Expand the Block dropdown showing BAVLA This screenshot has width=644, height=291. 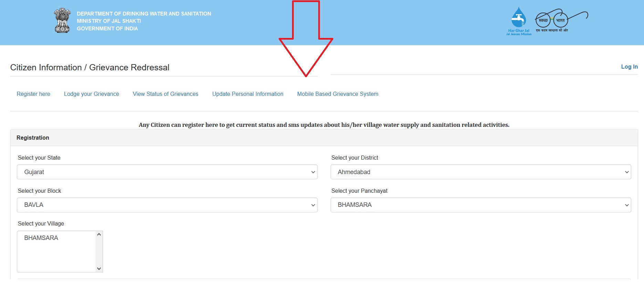pyautogui.click(x=167, y=205)
